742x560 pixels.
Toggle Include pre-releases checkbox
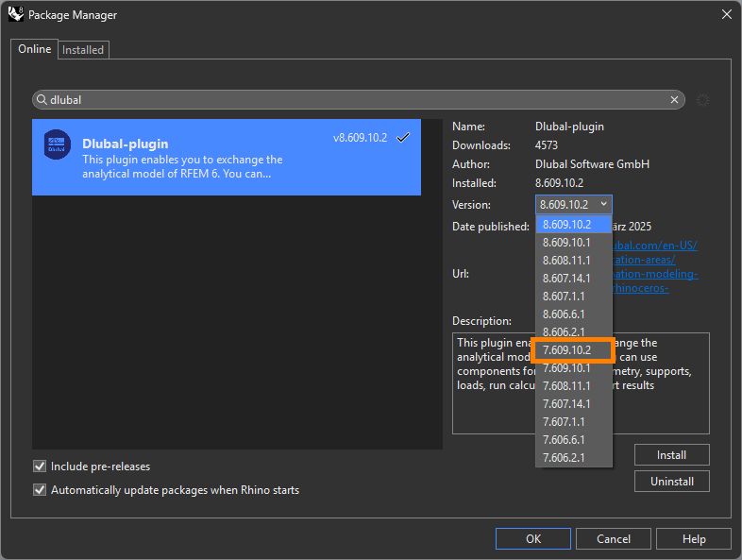point(40,467)
